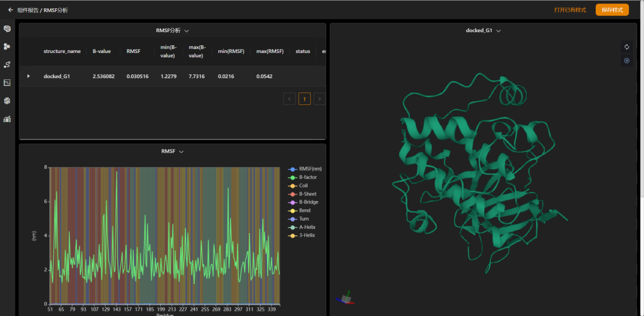Select the bar histogram sidebar icon
Viewport: 644px width, 316px height.
(x=7, y=101)
